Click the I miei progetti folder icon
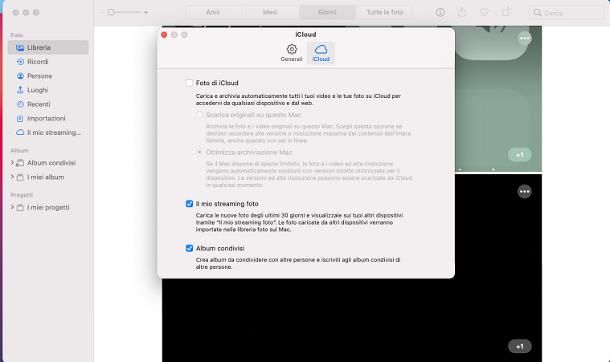The width and height of the screenshot is (610, 362). (20, 208)
